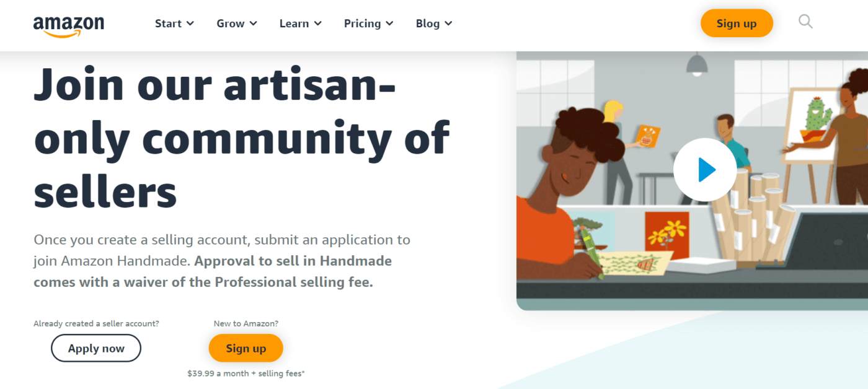868x389 pixels.
Task: Click the $39.99 a month pricing note
Action: click(246, 374)
